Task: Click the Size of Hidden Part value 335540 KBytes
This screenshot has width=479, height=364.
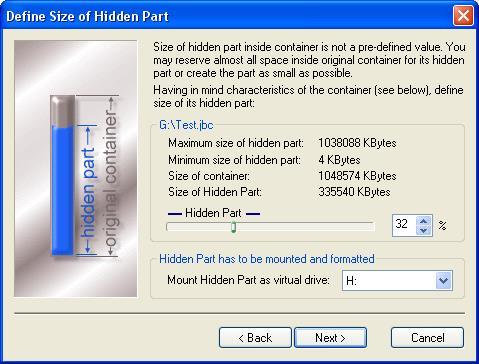Action: 354,192
